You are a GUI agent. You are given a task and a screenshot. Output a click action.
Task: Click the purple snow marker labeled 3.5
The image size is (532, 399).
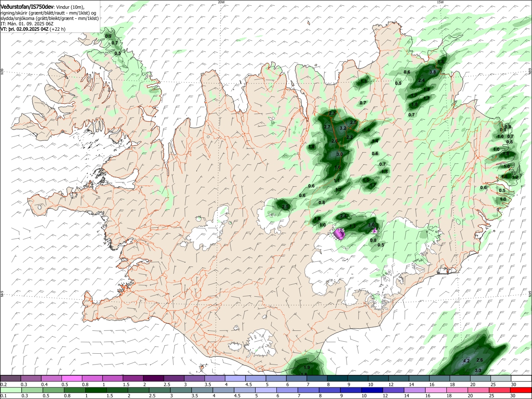tap(340, 235)
